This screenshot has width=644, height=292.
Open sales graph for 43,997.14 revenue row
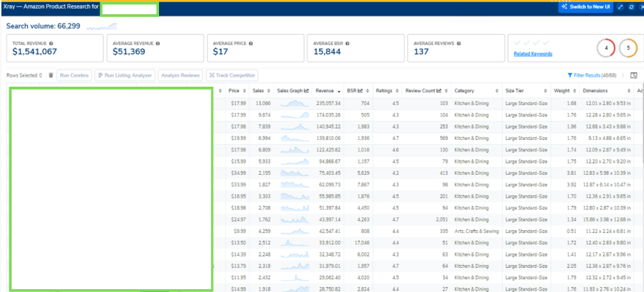tap(295, 220)
